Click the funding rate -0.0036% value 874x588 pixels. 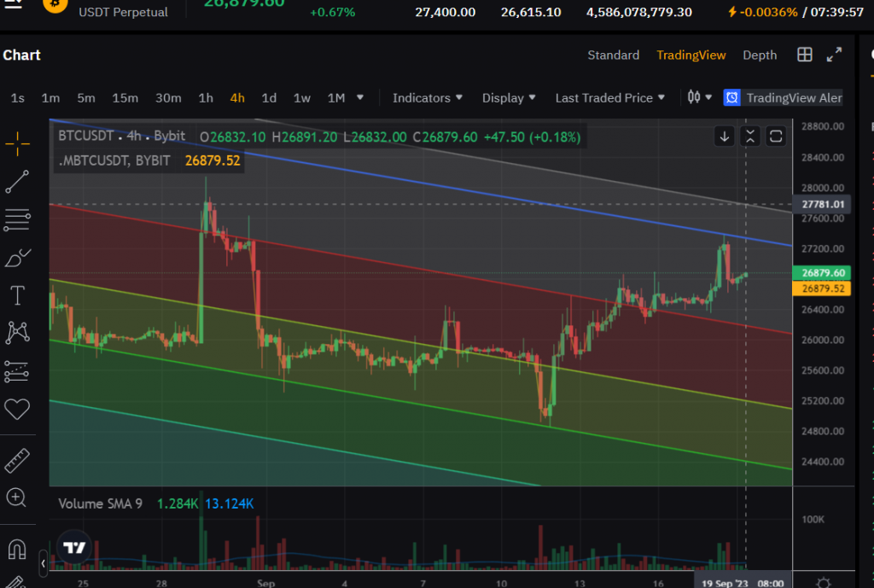point(769,12)
